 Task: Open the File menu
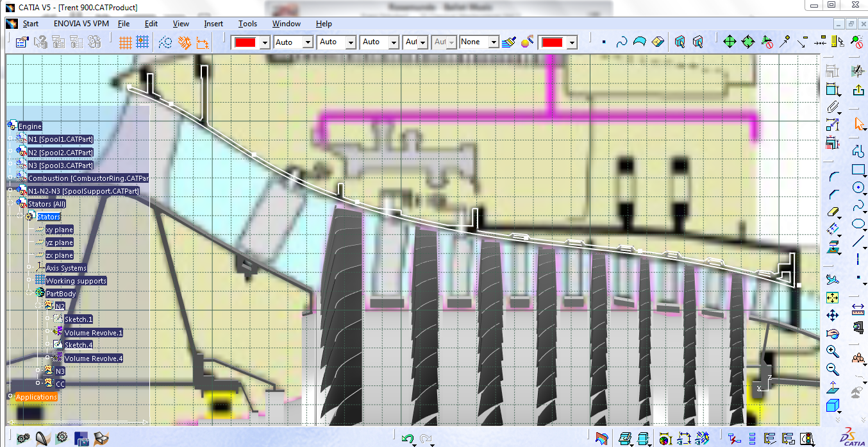[x=124, y=24]
